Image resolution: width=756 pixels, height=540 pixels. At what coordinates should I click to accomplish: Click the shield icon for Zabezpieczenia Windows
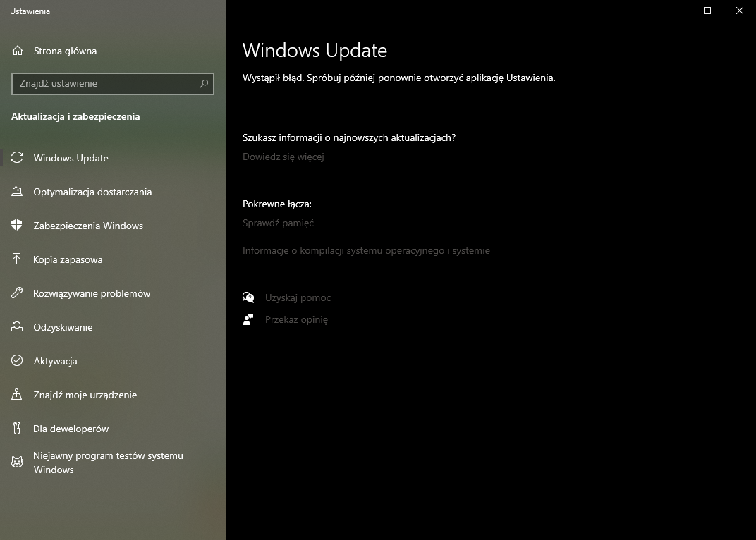tap(17, 225)
